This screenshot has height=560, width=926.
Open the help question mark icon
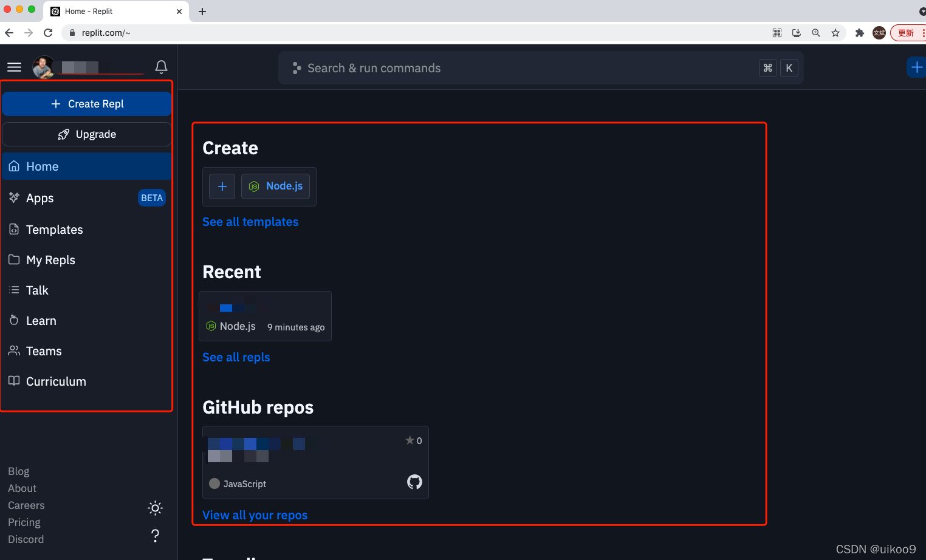coord(156,535)
